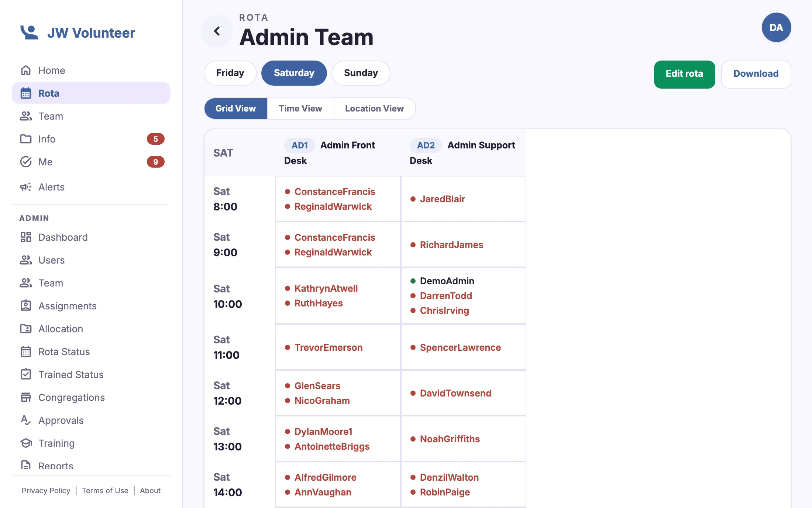Click JaredBlair in the 8:00 slot
This screenshot has height=508, width=812.
coord(442,199)
